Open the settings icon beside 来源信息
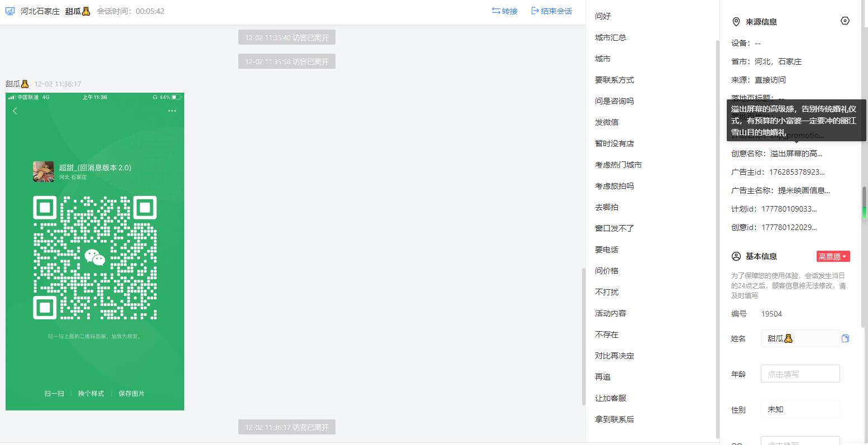This screenshot has width=868, height=445. [845, 21]
